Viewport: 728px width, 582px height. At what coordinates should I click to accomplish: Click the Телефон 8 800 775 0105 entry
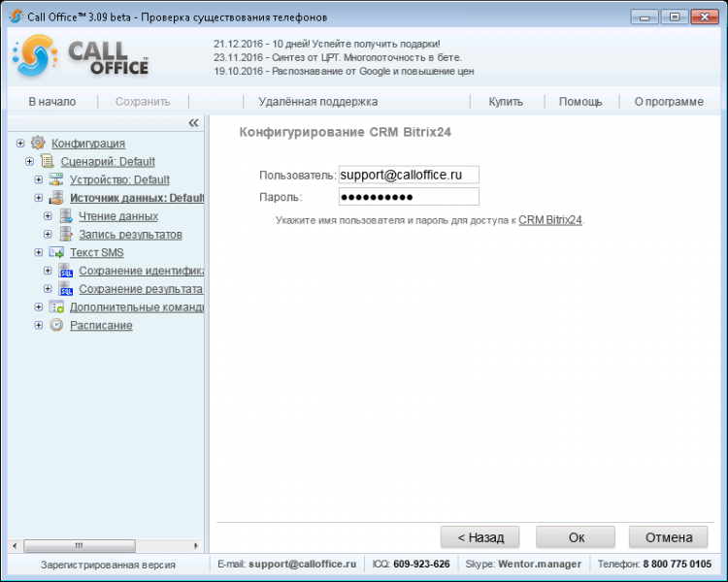654,564
